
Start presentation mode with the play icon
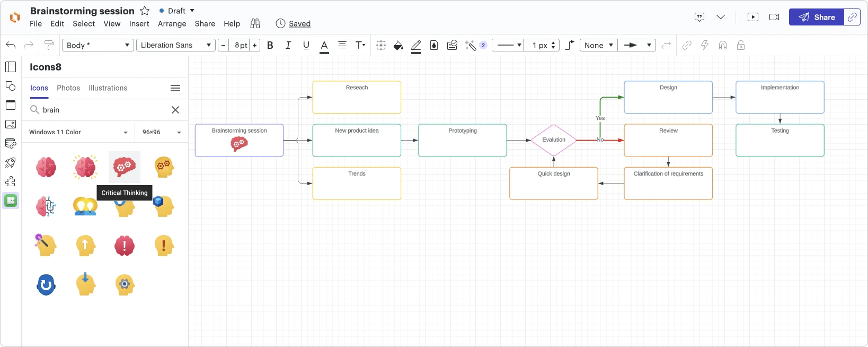point(752,17)
